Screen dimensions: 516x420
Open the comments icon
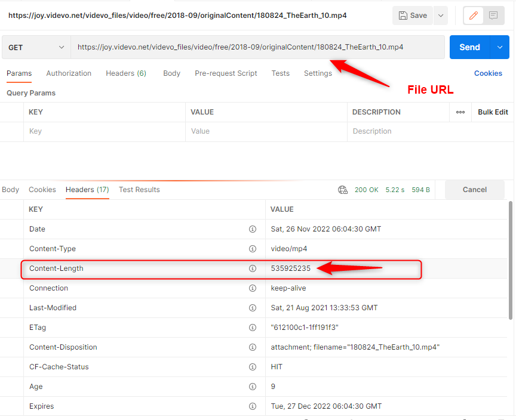[493, 16]
